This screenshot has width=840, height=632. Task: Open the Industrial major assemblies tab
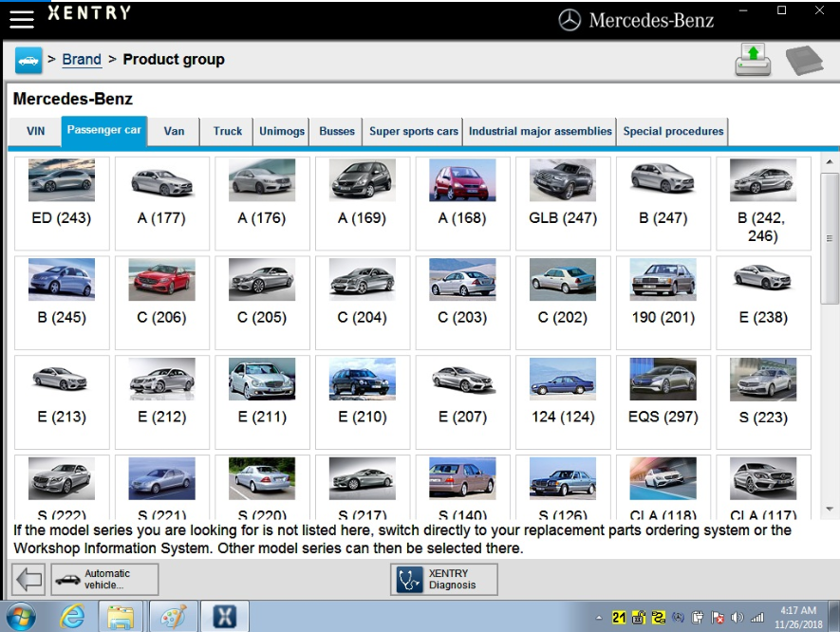coord(540,131)
